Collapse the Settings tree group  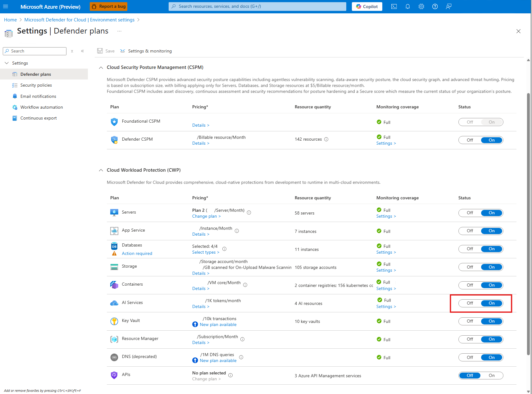(x=7, y=63)
